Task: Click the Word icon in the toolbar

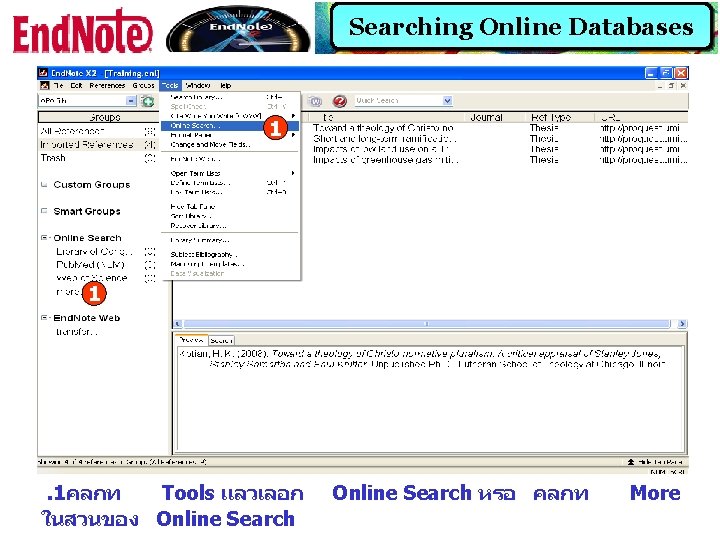Action: click(315, 101)
